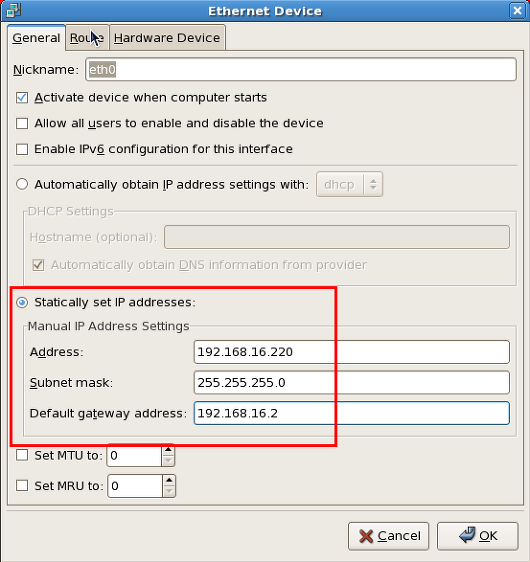Toggle Automatically obtain DNS information checkbox
This screenshot has width=530, height=562.
coord(38,265)
